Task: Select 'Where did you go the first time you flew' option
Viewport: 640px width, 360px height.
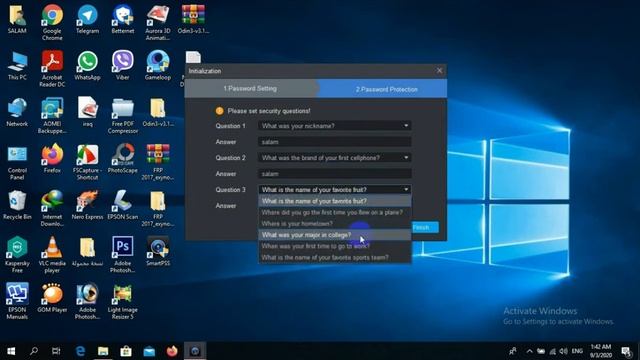Action: click(x=335, y=212)
